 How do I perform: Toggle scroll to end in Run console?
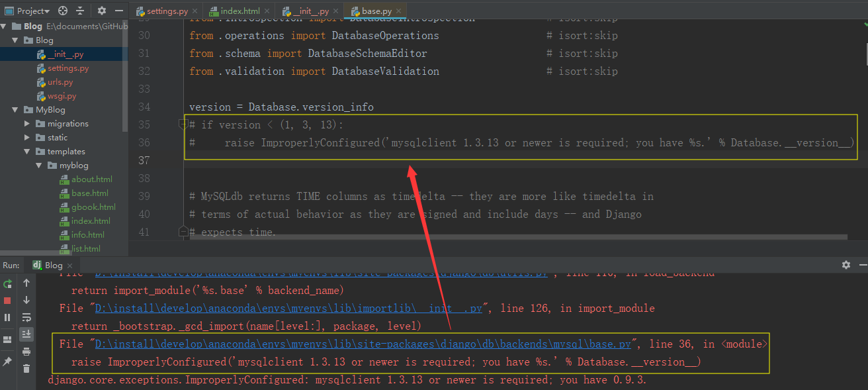coord(26,334)
